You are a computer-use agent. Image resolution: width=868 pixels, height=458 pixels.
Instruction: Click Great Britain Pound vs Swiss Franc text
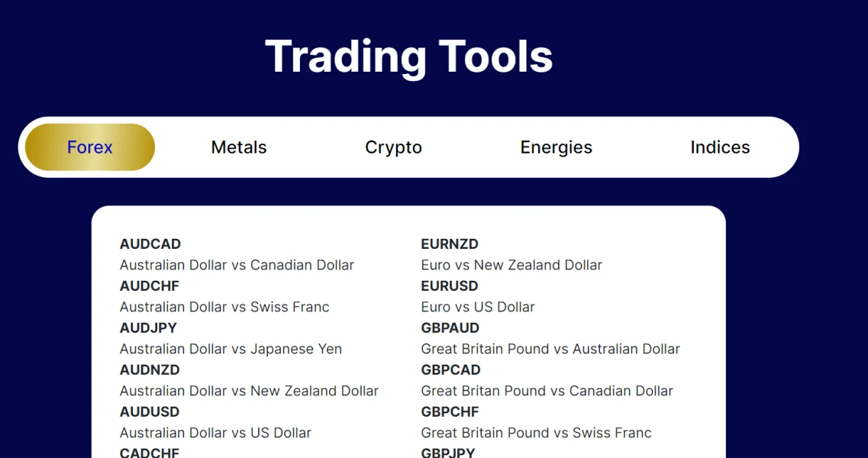pyautogui.click(x=536, y=433)
